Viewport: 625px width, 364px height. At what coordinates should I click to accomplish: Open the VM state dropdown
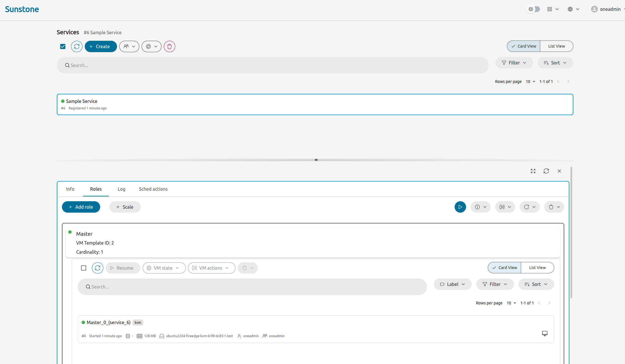[164, 268]
